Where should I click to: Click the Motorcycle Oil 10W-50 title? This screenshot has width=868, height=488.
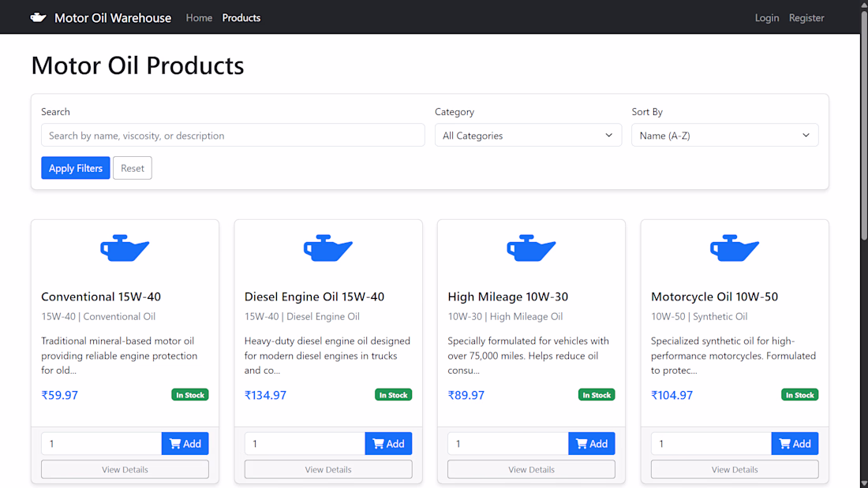pos(714,296)
